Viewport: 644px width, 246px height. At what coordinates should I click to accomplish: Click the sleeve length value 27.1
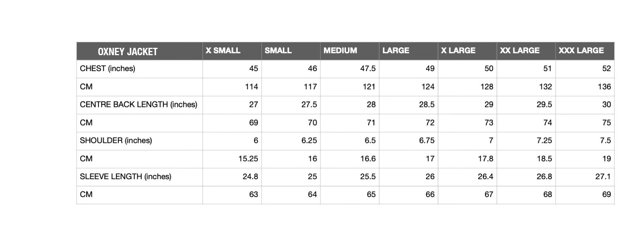coord(603,176)
